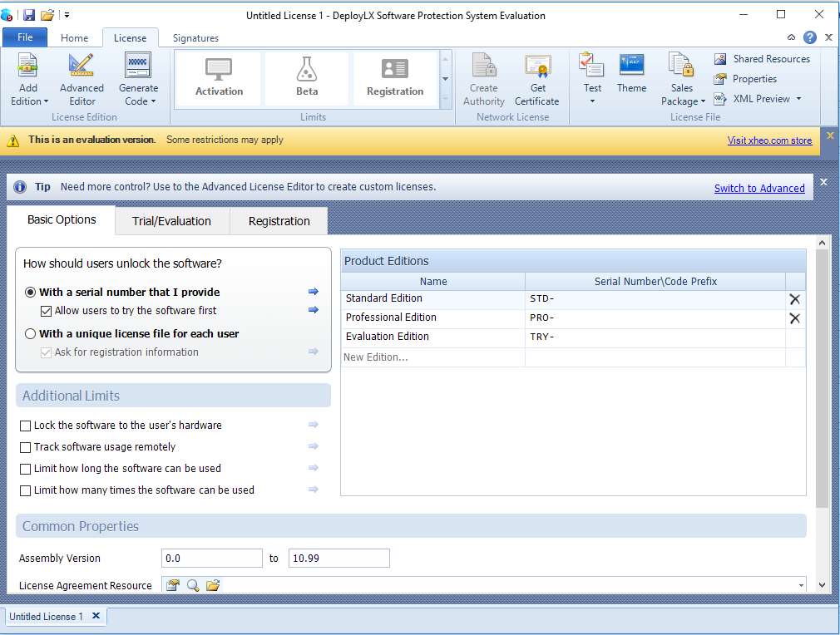Open the License Agreement Resource dropdown

pyautogui.click(x=802, y=585)
